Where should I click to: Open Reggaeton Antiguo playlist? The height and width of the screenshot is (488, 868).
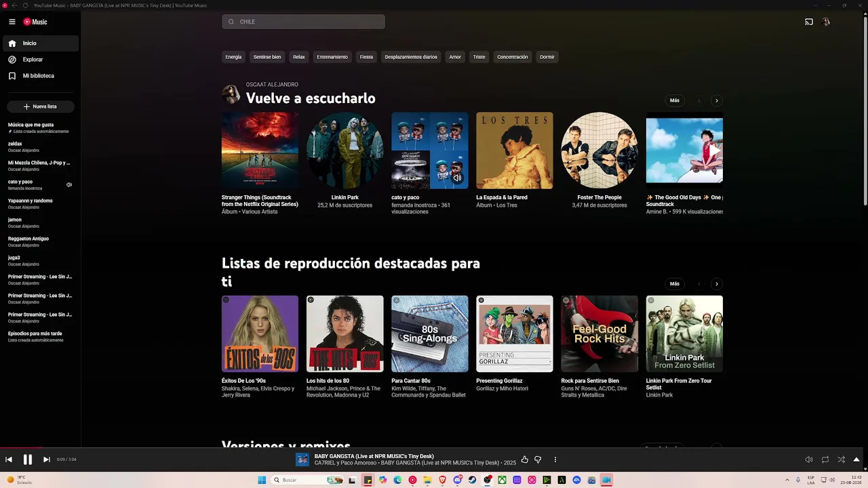tap(41, 241)
